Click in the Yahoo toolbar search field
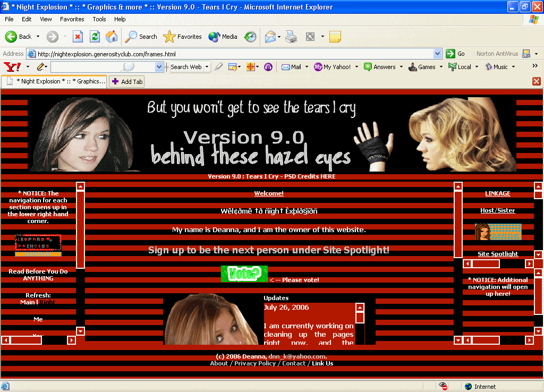Image resolution: width=544 pixels, height=392 pixels. tap(102, 67)
